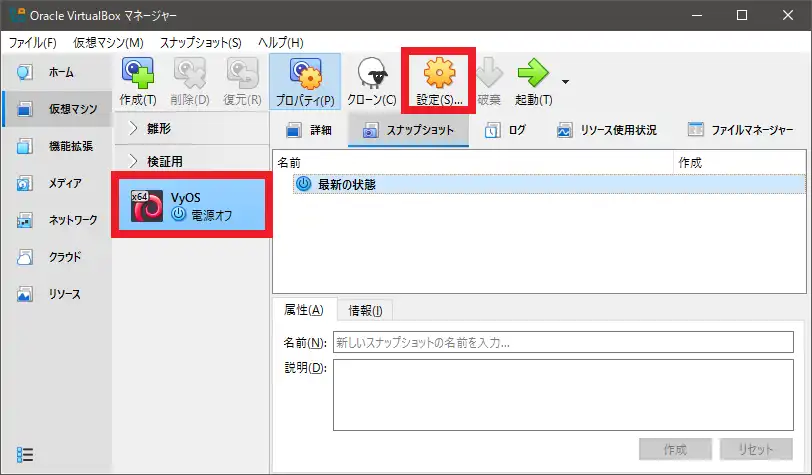Open ネットワーク in the left sidebar
Screen dimensions: 812x475
pyautogui.click(x=57, y=220)
